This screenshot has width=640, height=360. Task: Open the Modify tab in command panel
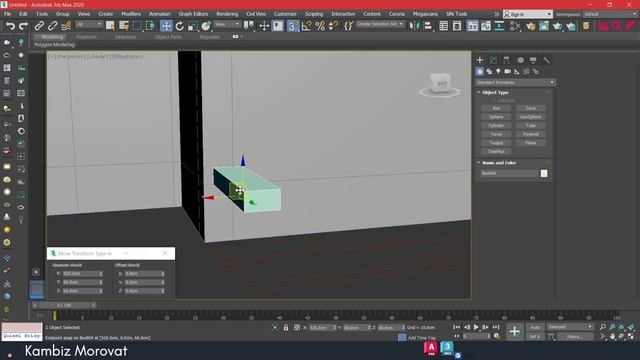493,60
